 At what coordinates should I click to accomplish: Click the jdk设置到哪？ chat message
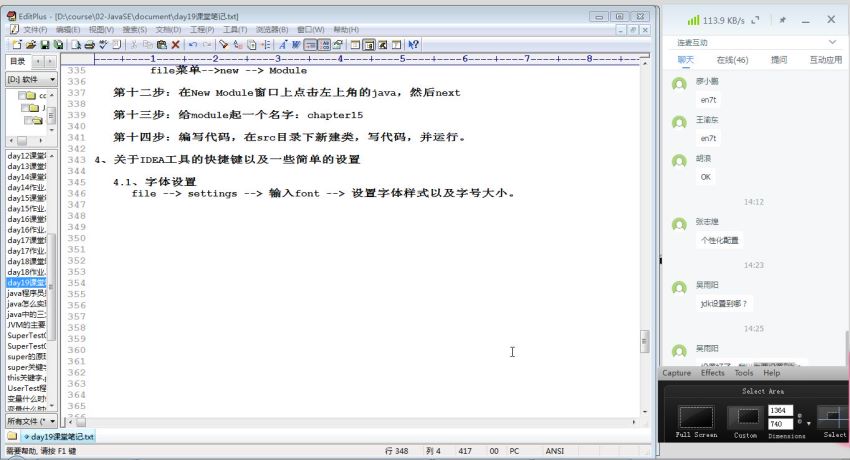(x=724, y=303)
